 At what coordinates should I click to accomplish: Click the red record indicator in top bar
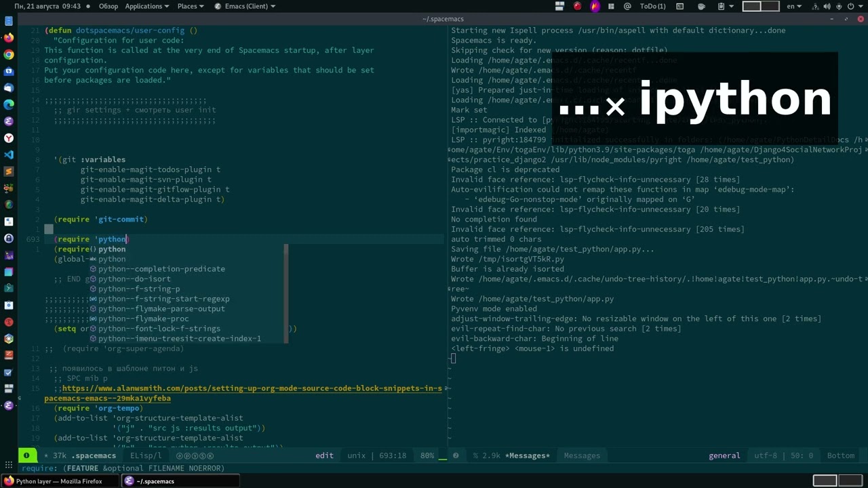click(x=577, y=6)
